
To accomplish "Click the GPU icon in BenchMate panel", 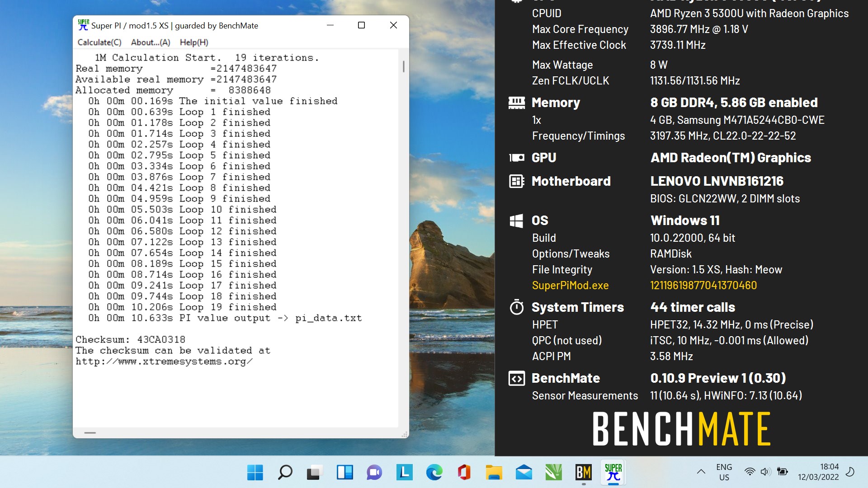I will pyautogui.click(x=516, y=158).
